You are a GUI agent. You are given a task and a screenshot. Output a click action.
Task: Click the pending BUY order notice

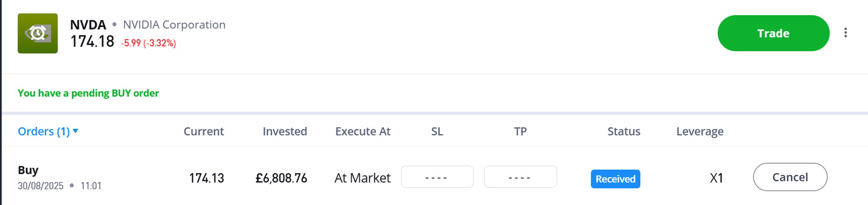[x=88, y=93]
